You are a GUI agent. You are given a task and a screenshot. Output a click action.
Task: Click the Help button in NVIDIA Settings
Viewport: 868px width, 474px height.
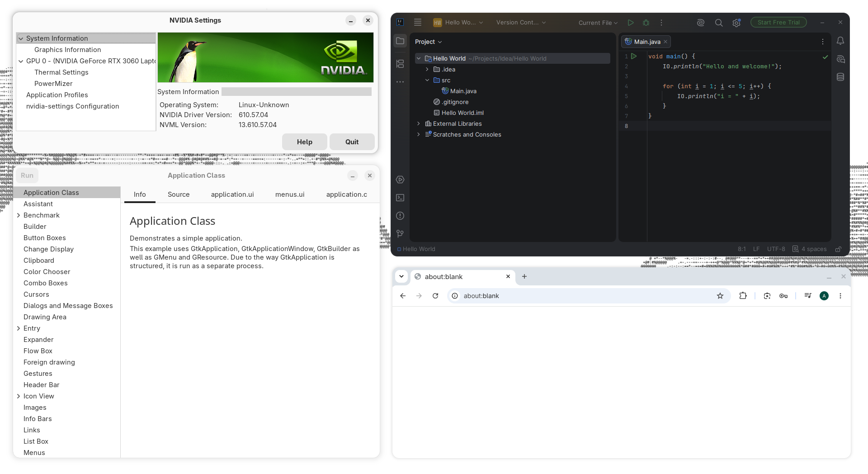[x=305, y=142]
